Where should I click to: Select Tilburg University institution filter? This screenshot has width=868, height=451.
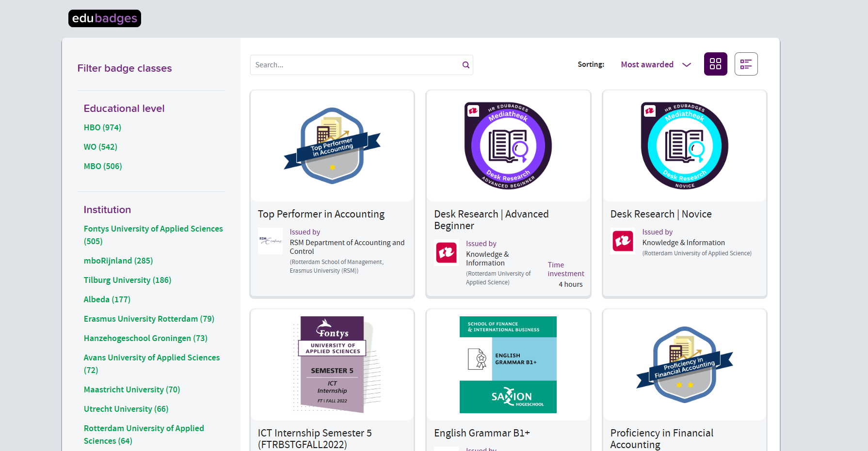(x=127, y=280)
